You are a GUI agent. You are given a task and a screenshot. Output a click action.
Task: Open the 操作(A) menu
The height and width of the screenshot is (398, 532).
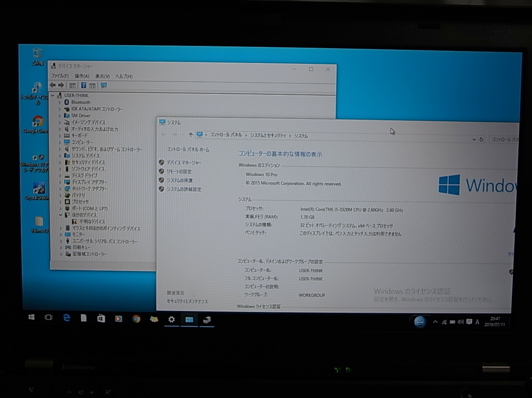pyautogui.click(x=82, y=76)
